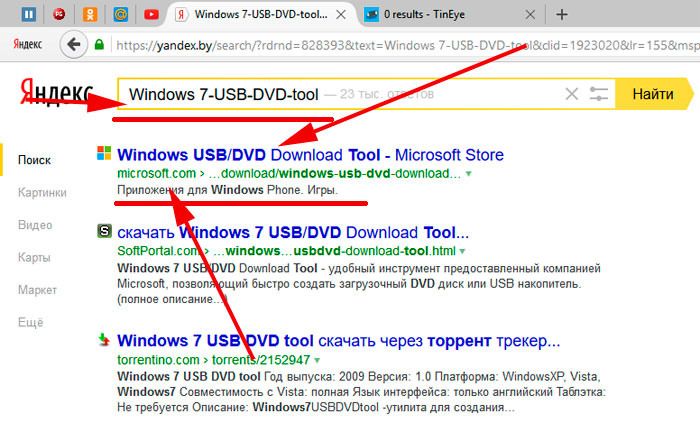Screen dimensions: 700x432
Task: Switch to Маркет section
Action: pos(37,290)
